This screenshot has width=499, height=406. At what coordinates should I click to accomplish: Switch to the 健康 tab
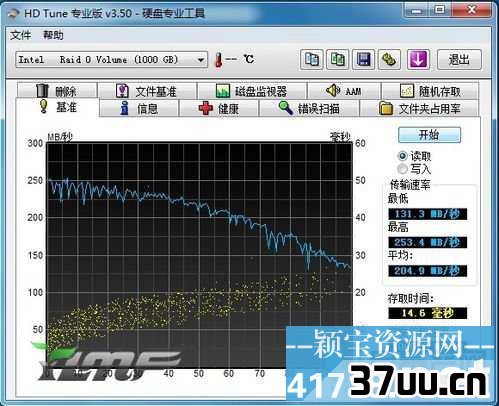(219, 109)
